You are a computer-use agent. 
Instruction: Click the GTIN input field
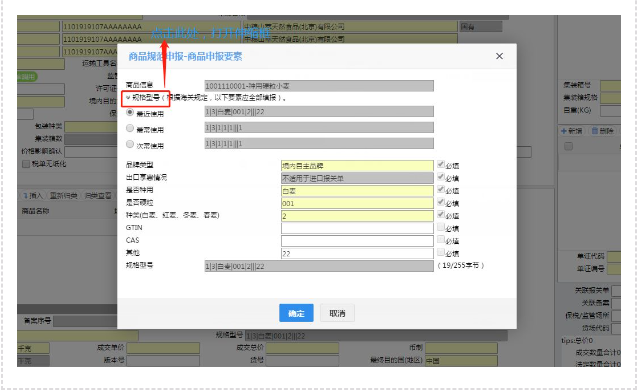pos(357,228)
